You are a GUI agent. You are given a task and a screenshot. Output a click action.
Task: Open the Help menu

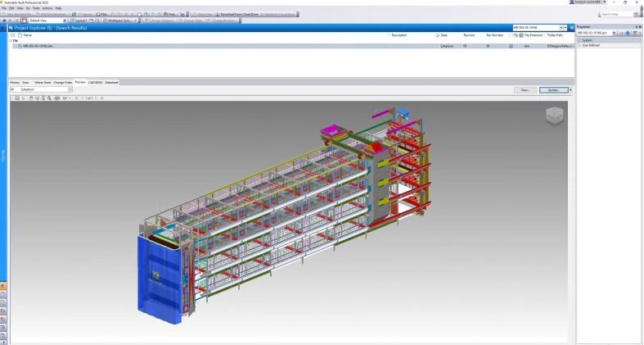[x=58, y=8]
